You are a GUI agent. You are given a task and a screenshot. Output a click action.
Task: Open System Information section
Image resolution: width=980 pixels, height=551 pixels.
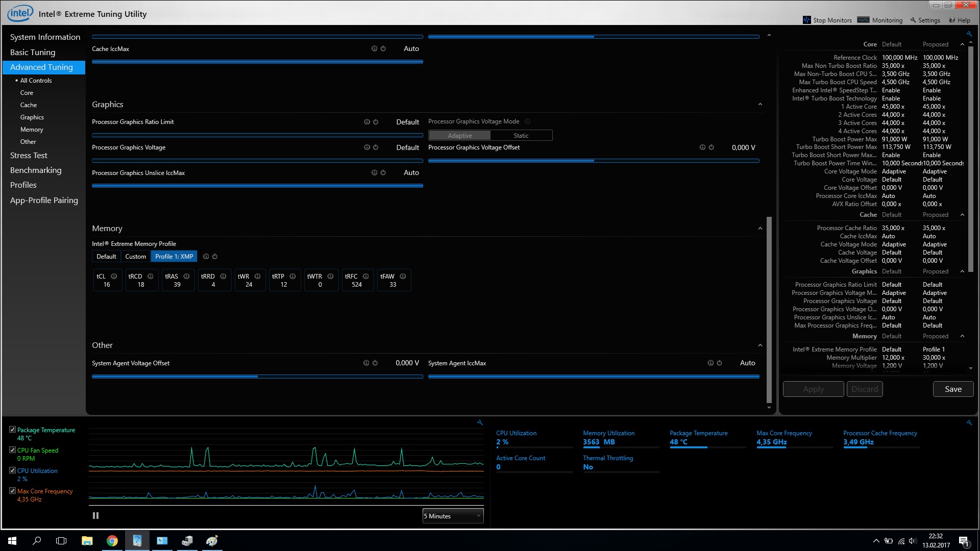click(45, 37)
